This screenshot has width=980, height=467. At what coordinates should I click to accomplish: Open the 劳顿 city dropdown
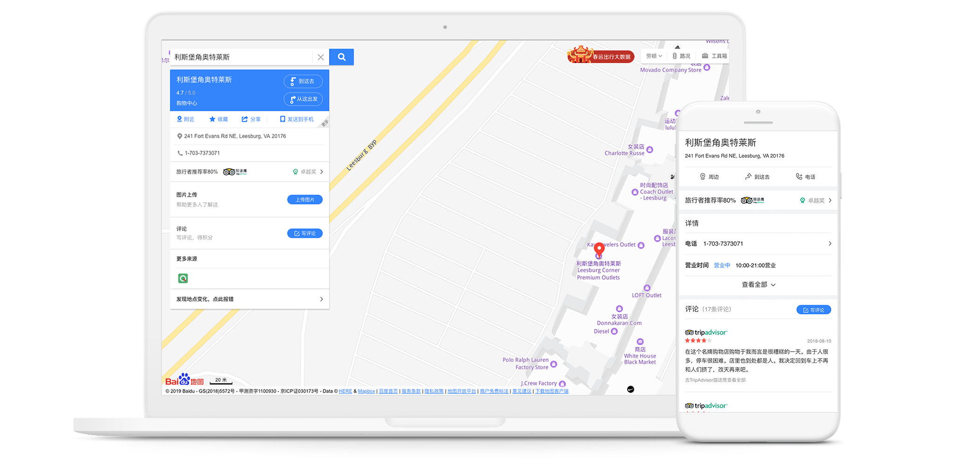[x=654, y=56]
